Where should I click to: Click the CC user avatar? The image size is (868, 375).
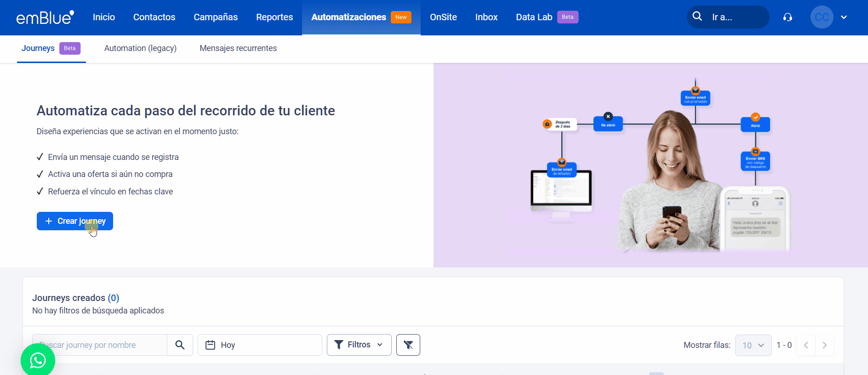coord(822,17)
